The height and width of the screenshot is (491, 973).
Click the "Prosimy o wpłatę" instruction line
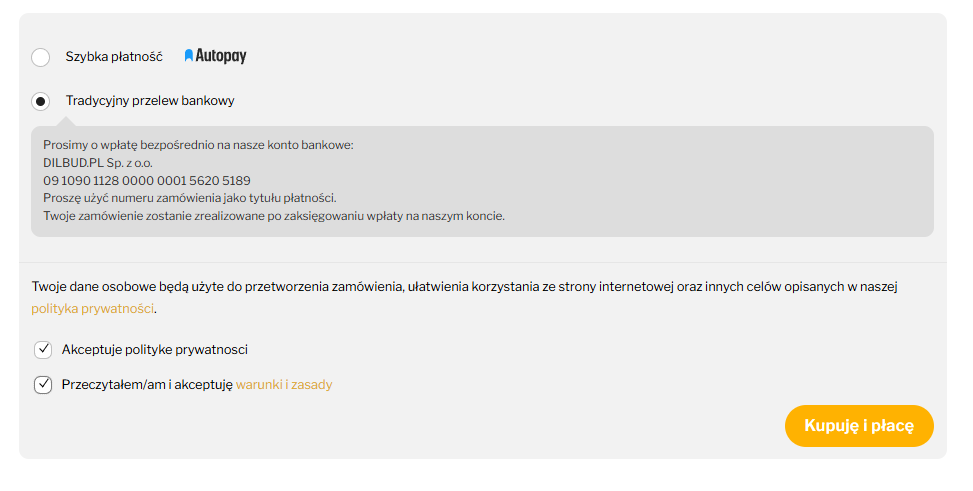coord(198,145)
